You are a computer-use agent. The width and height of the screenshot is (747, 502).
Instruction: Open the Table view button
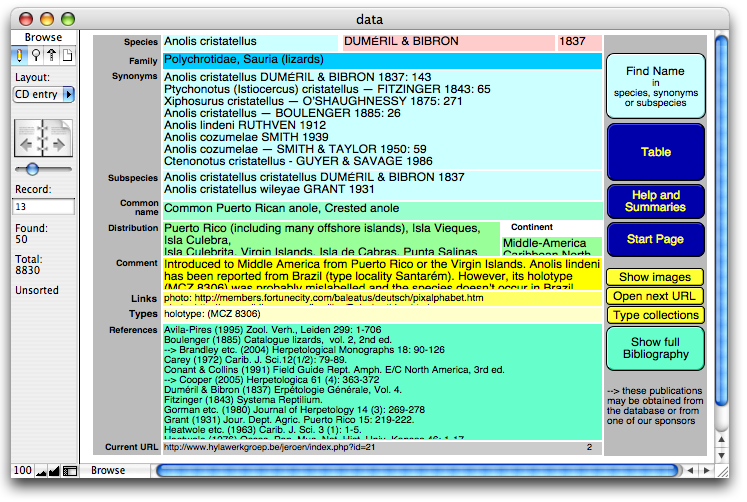point(656,152)
